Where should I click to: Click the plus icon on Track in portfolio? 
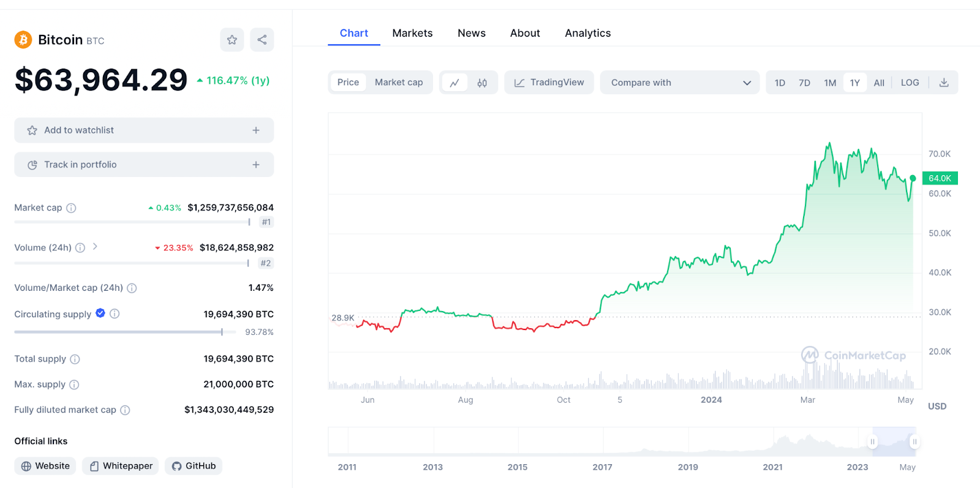[256, 165]
